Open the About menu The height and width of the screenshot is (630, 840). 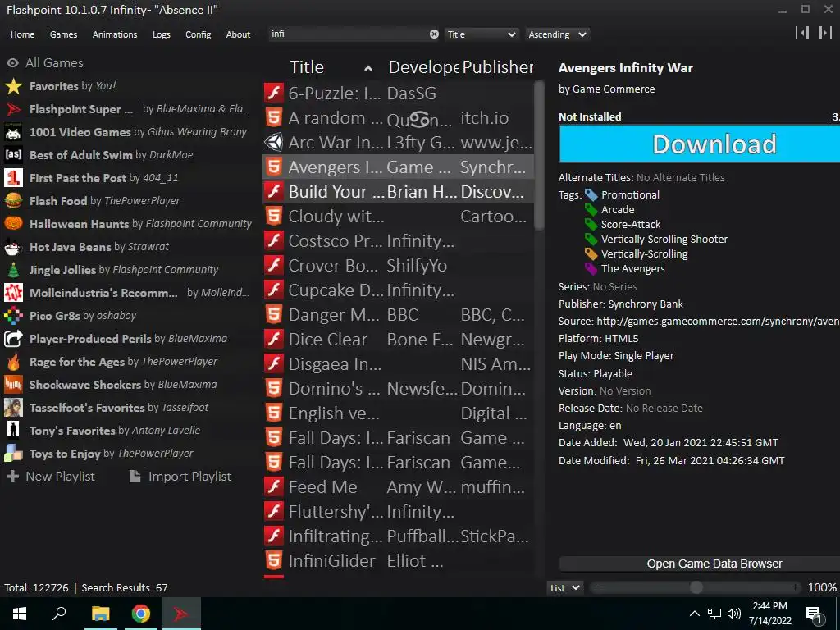click(238, 34)
